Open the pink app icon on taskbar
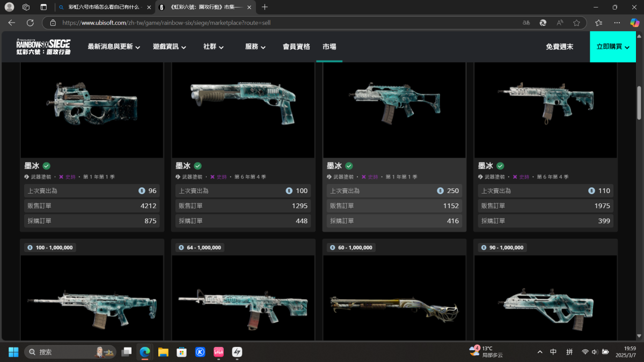644x362 pixels. pos(218,352)
